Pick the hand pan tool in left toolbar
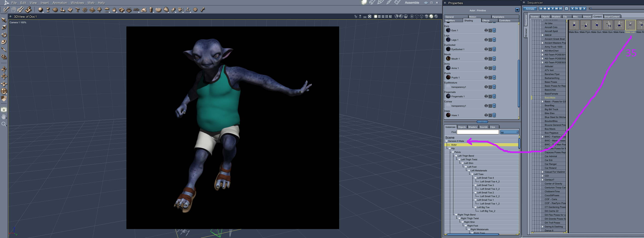Viewport: 644px width, 238px height. (4, 117)
